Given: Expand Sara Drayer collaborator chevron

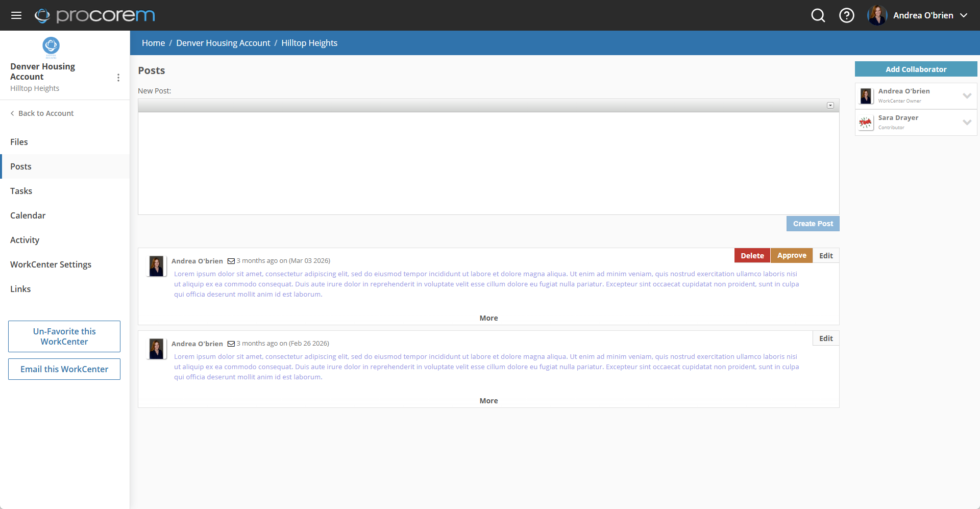Looking at the screenshot, I should (x=967, y=122).
